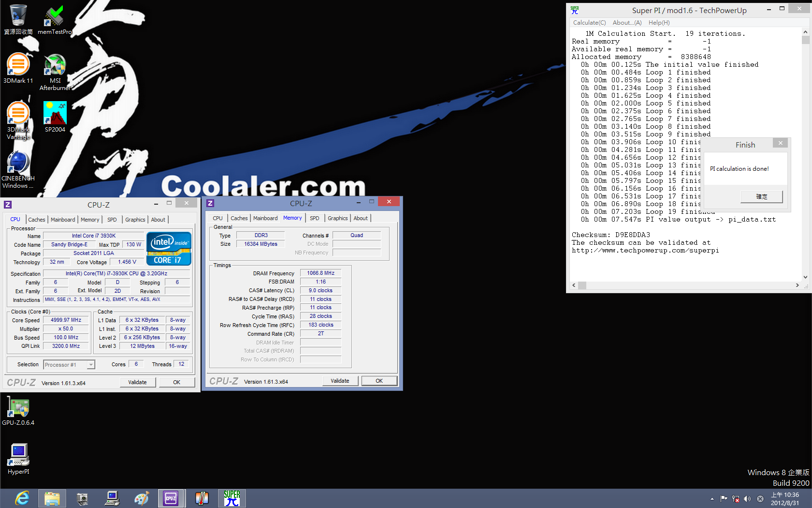Open Graphics tab in right CPU-Z window
The image size is (812, 508).
point(338,218)
